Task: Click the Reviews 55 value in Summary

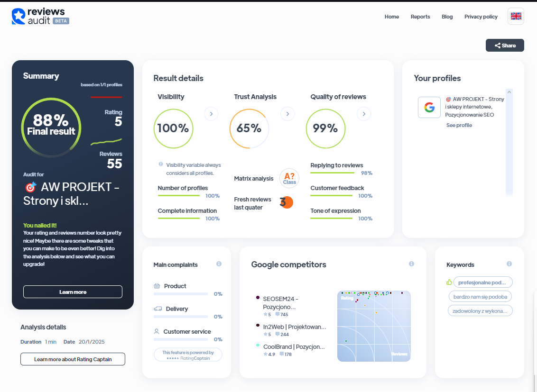Action: pos(114,164)
